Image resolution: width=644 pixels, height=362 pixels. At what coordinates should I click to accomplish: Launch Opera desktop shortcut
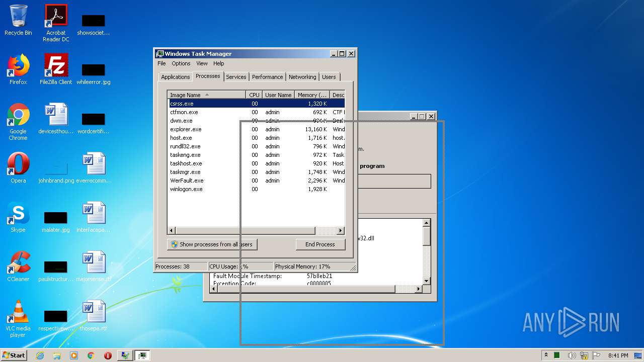click(18, 168)
